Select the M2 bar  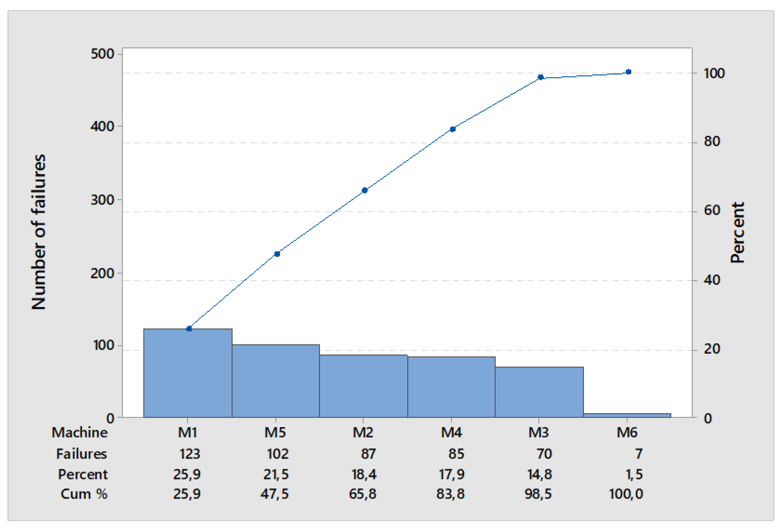point(363,386)
